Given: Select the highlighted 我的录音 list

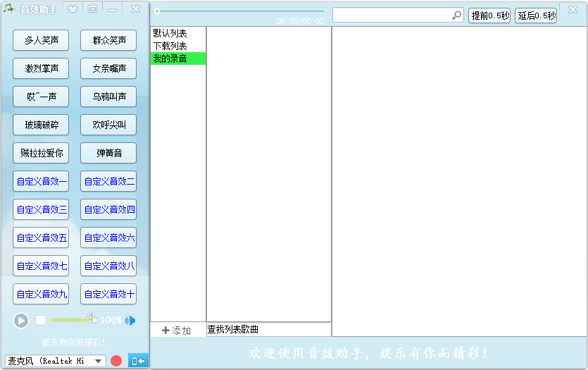Looking at the screenshot, I should tap(178, 58).
